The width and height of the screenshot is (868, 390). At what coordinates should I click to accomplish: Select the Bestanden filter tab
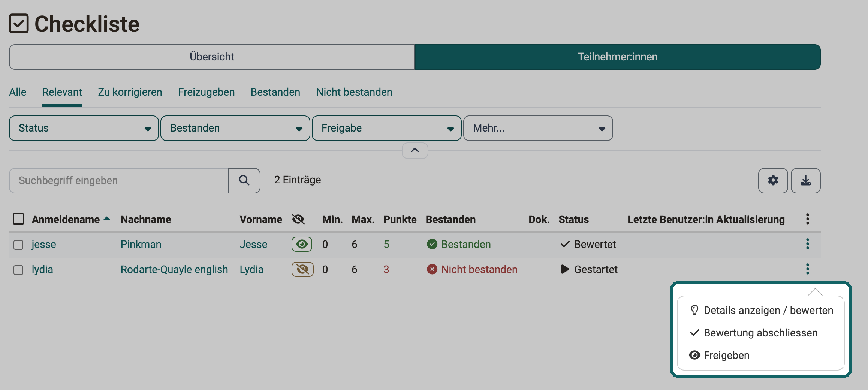click(275, 92)
